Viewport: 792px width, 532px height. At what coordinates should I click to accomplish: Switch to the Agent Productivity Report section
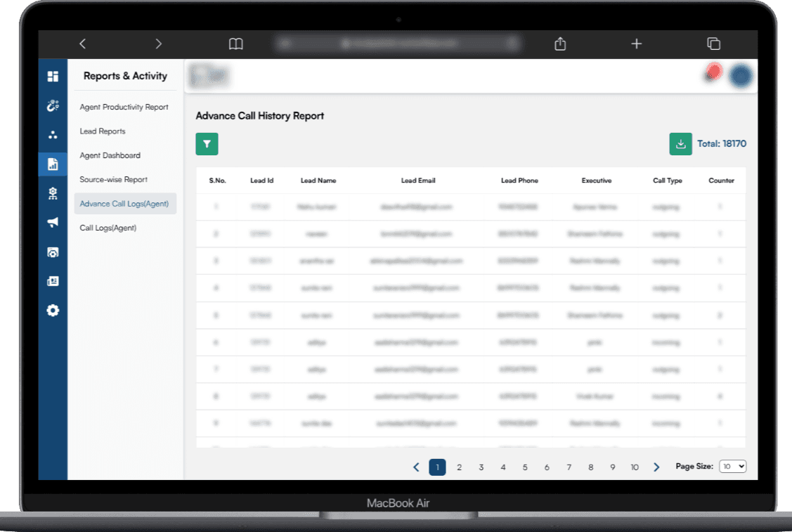point(125,107)
